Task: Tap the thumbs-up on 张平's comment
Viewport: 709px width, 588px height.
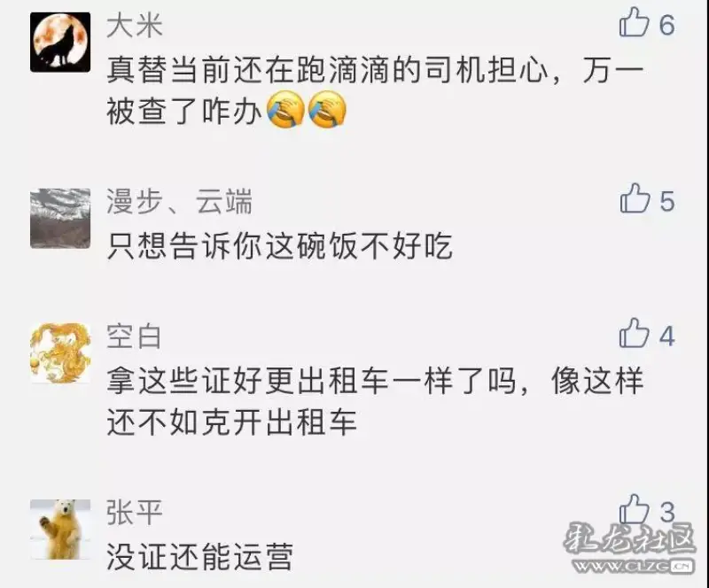Action: pos(634,509)
